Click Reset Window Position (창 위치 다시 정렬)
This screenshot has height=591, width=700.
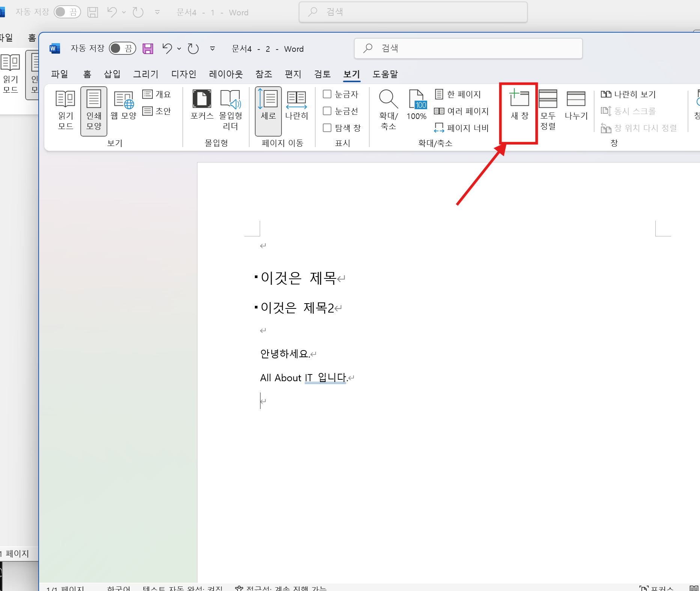tap(639, 128)
